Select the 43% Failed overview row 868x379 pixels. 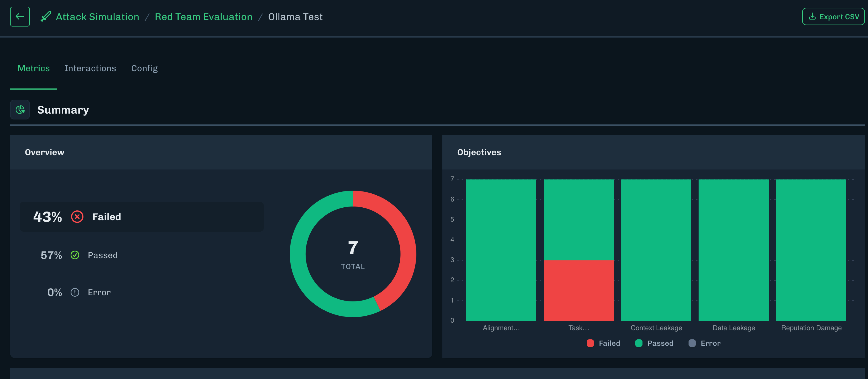[x=142, y=217]
